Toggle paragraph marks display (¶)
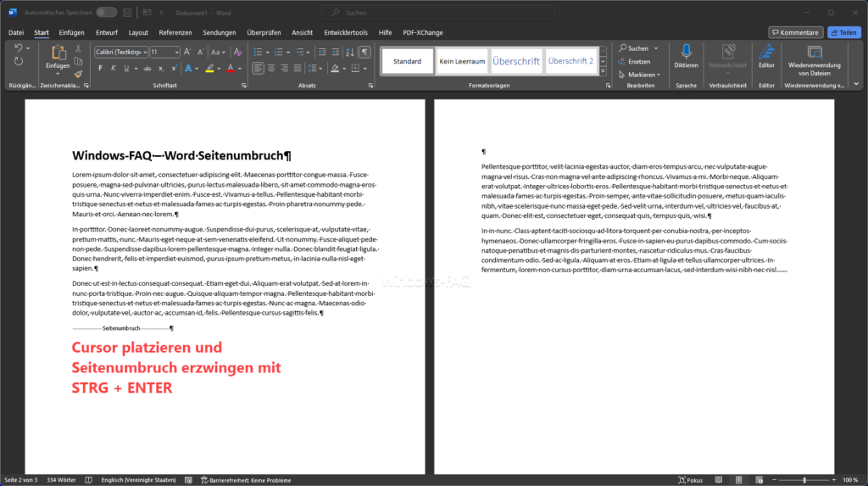Viewport: 868px width, 486px height. click(364, 52)
